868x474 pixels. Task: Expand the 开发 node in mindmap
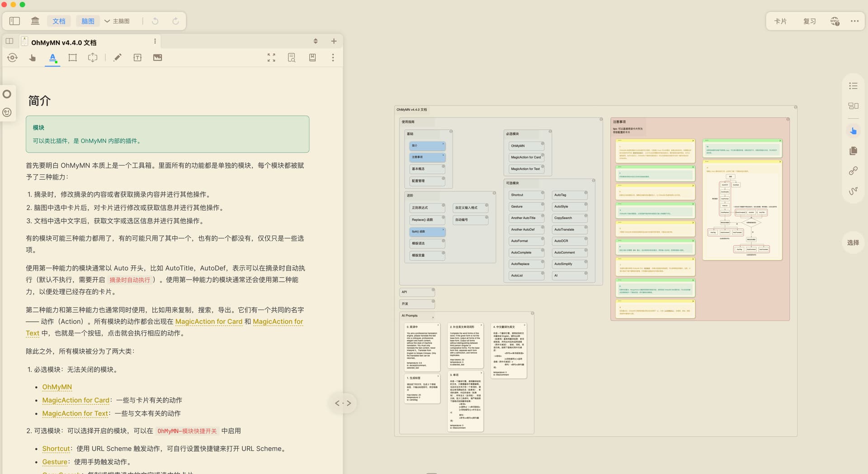[x=433, y=301]
